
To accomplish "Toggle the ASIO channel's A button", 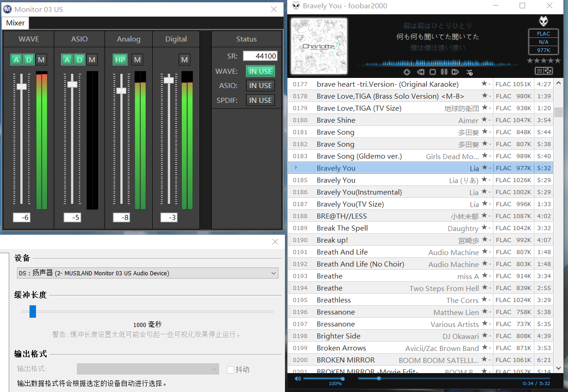I will coord(67,59).
